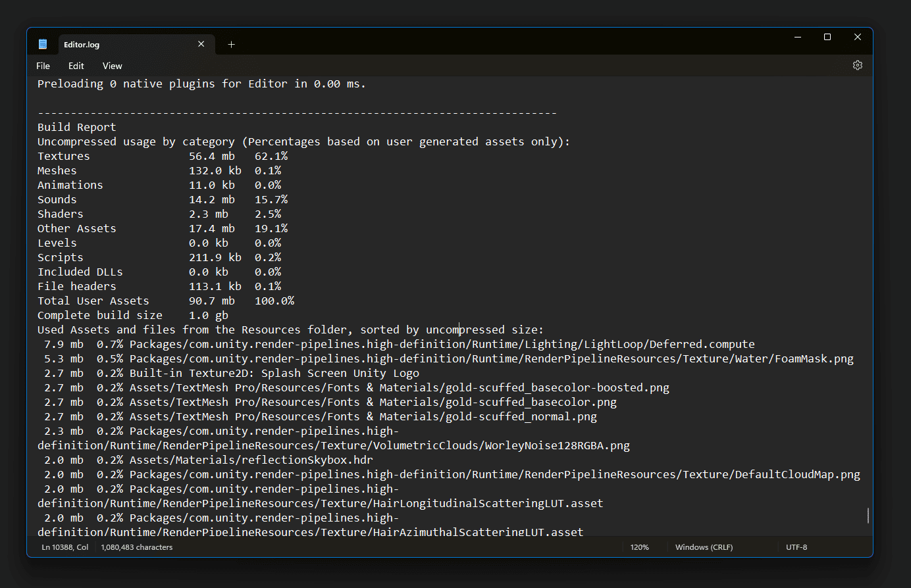This screenshot has width=911, height=588.
Task: Click the gold-scuffed_normal.png line
Action: [321, 416]
